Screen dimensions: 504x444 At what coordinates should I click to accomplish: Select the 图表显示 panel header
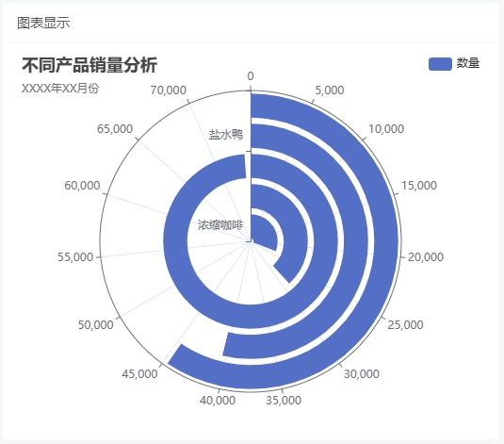tap(43, 24)
